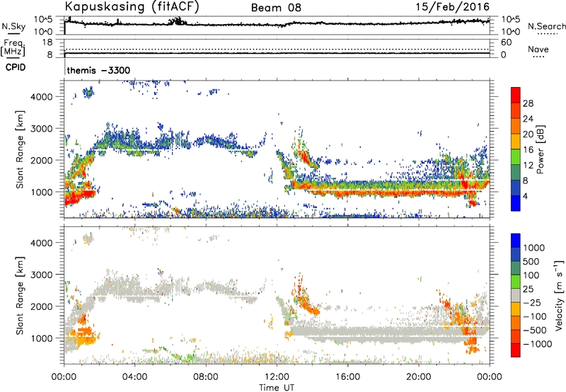Click the "Nave" legend label
566x392 pixels.
(x=538, y=49)
